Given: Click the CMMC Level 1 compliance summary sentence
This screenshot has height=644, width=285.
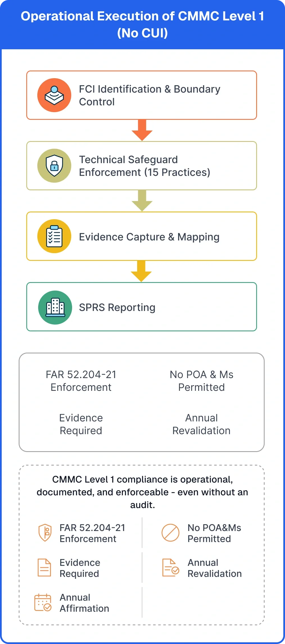Looking at the screenshot, I should click(x=142, y=492).
